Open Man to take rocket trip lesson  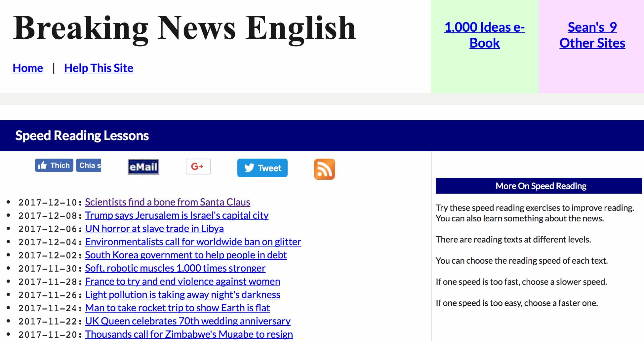[177, 308]
